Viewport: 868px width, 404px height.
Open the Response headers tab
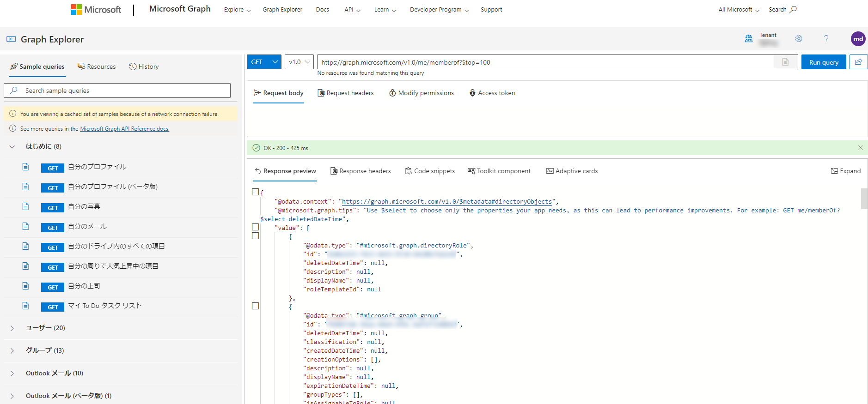361,171
